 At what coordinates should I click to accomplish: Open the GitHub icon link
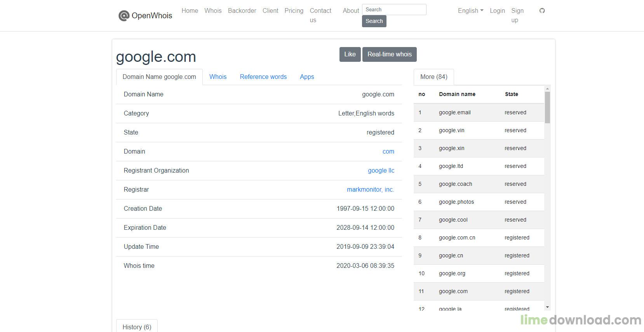[542, 11]
